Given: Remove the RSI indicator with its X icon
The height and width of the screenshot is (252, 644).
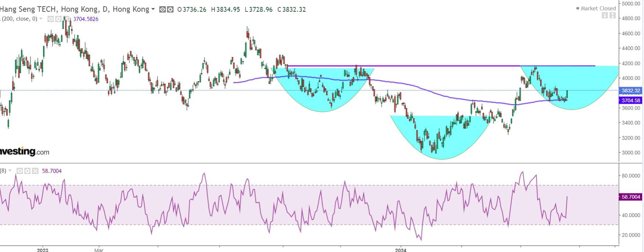Looking at the screenshot, I should (35, 171).
